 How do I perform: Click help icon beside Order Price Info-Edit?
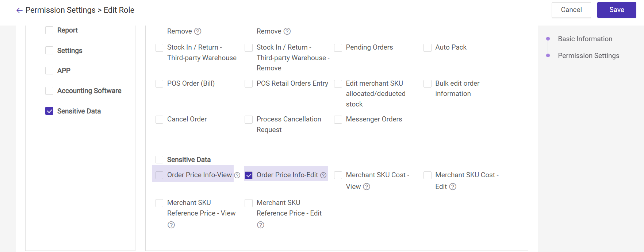(323, 175)
